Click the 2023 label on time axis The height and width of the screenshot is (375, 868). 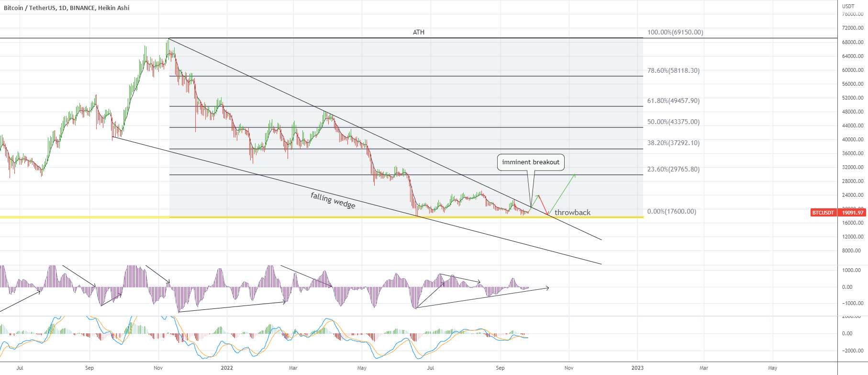point(637,368)
